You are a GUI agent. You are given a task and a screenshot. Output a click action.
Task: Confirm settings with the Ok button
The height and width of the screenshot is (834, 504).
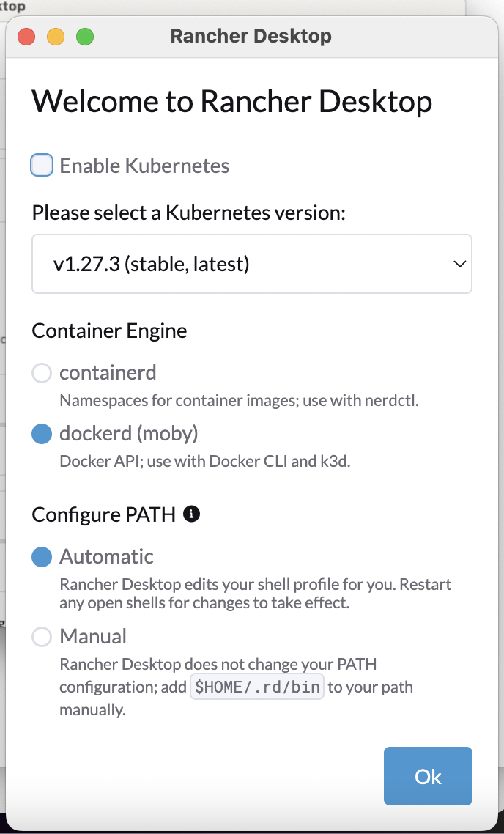point(428,776)
